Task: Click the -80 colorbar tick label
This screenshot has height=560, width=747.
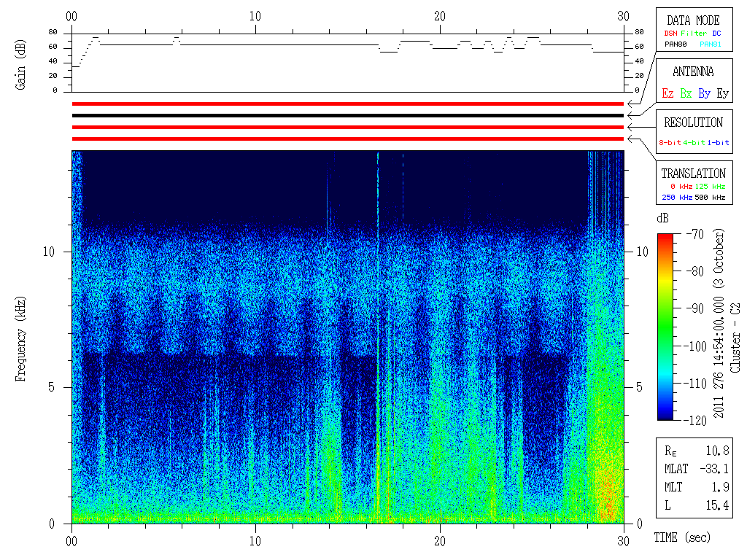Action: click(695, 271)
